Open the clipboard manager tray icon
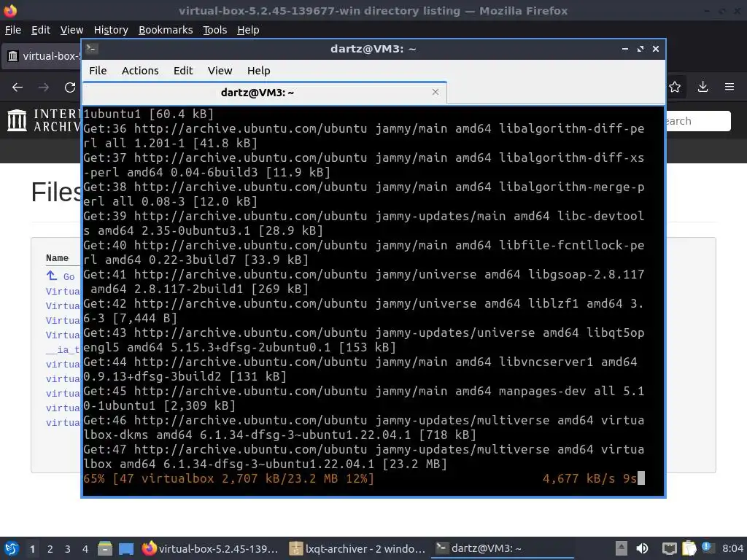The image size is (747, 560). [689, 548]
